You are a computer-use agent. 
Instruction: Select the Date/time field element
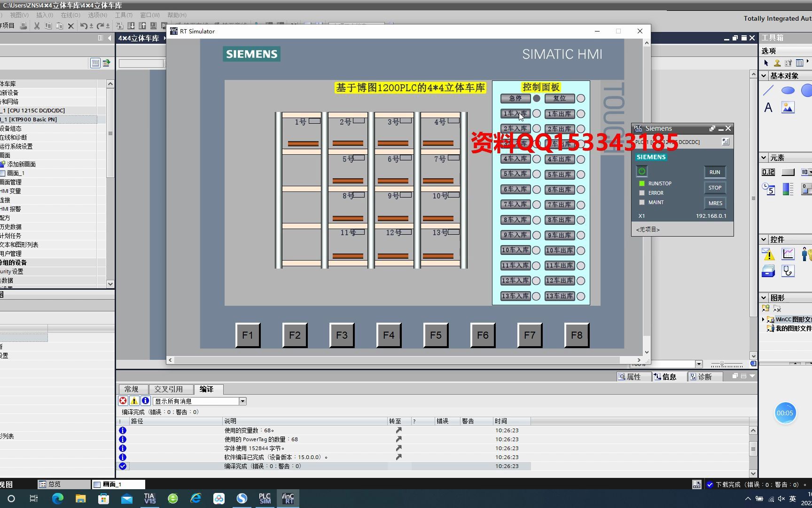[x=768, y=189]
